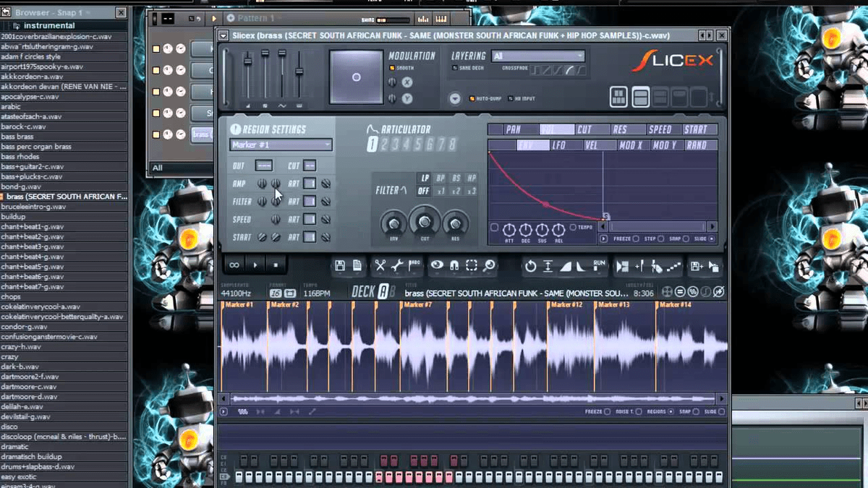This screenshot has height=488, width=868.
Task: Toggle the envelope editor Step option
Action: point(661,239)
